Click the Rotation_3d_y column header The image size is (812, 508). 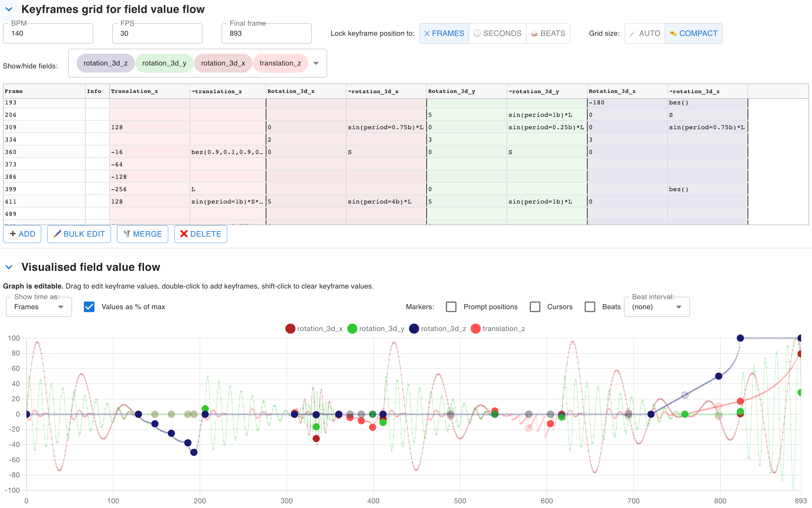(467, 91)
